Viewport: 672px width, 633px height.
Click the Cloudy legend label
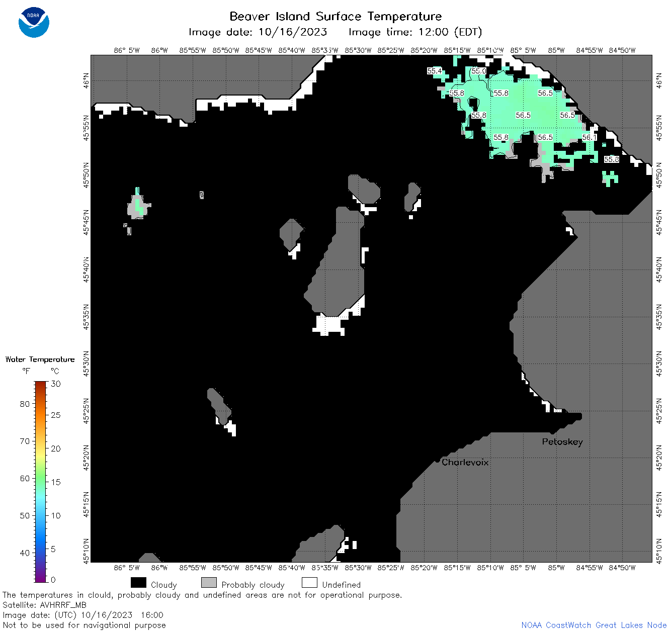coord(164,585)
